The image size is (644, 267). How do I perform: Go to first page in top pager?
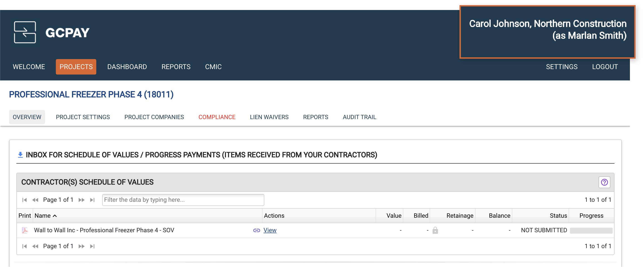[24, 200]
